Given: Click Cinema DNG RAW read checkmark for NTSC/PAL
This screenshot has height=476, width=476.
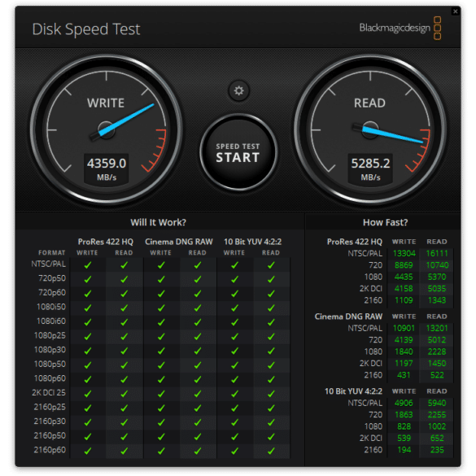Looking at the screenshot, I should tap(198, 265).
